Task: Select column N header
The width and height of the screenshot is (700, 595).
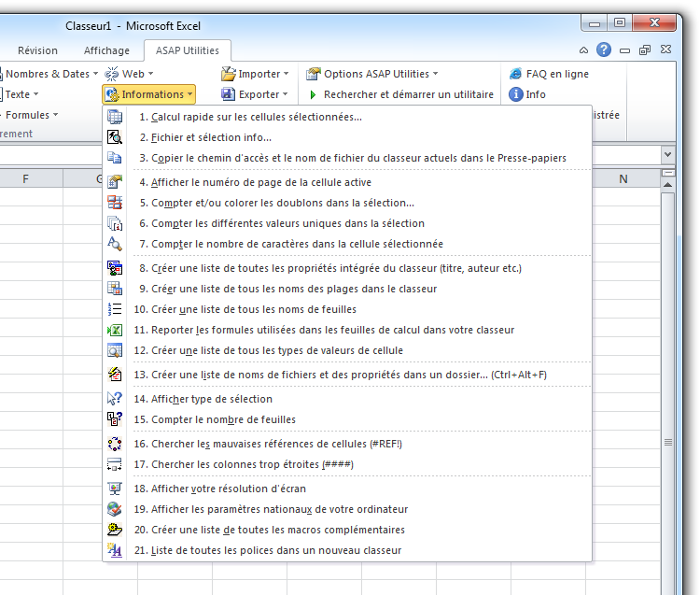Action: (x=623, y=178)
